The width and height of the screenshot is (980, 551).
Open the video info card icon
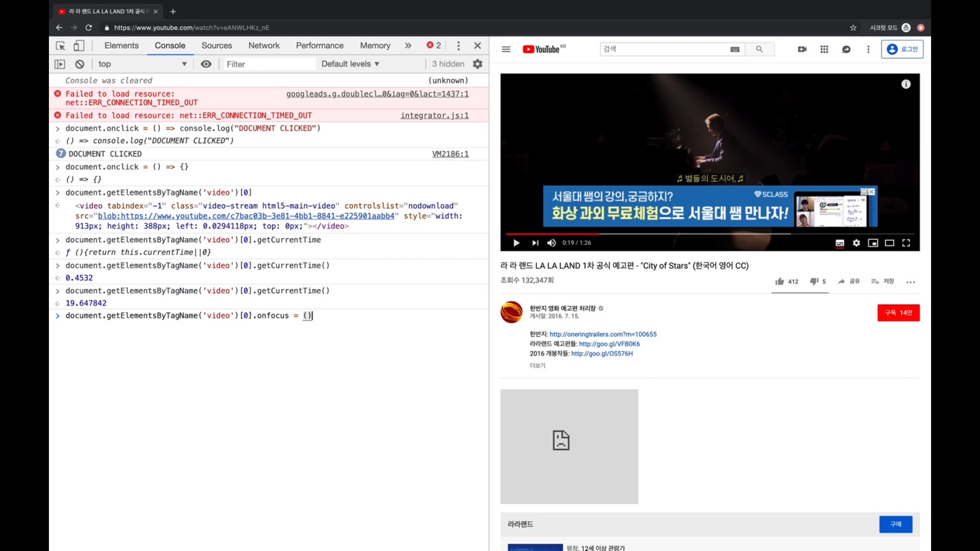pyautogui.click(x=906, y=84)
